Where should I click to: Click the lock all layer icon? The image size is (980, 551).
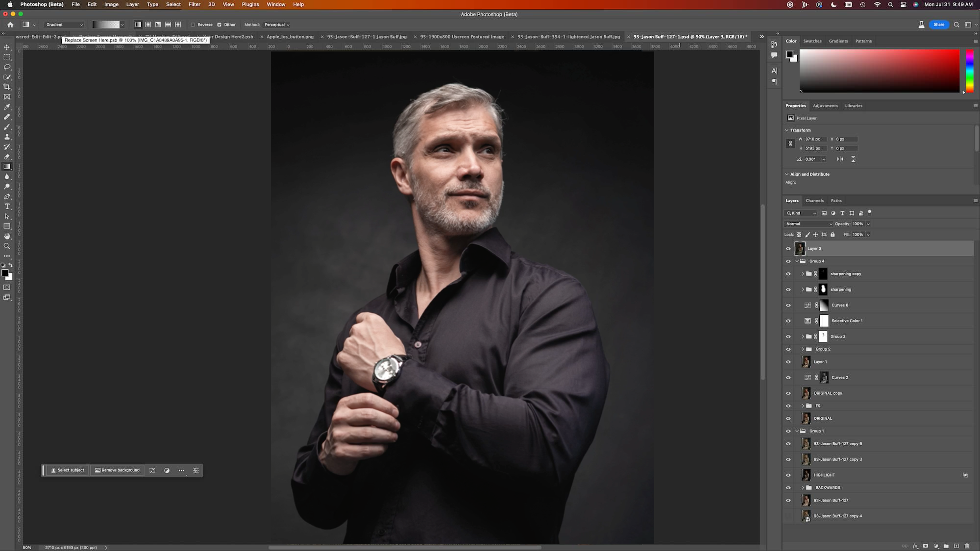pyautogui.click(x=833, y=235)
